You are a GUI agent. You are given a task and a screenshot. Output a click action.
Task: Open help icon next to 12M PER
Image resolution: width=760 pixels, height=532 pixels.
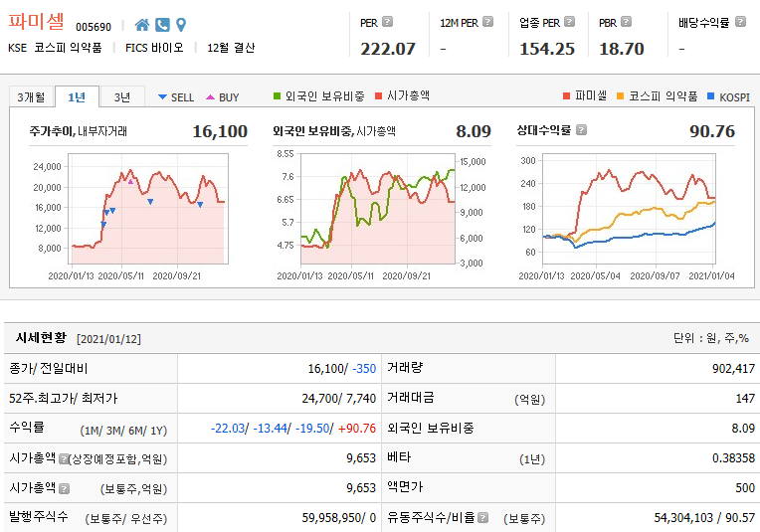(x=488, y=22)
